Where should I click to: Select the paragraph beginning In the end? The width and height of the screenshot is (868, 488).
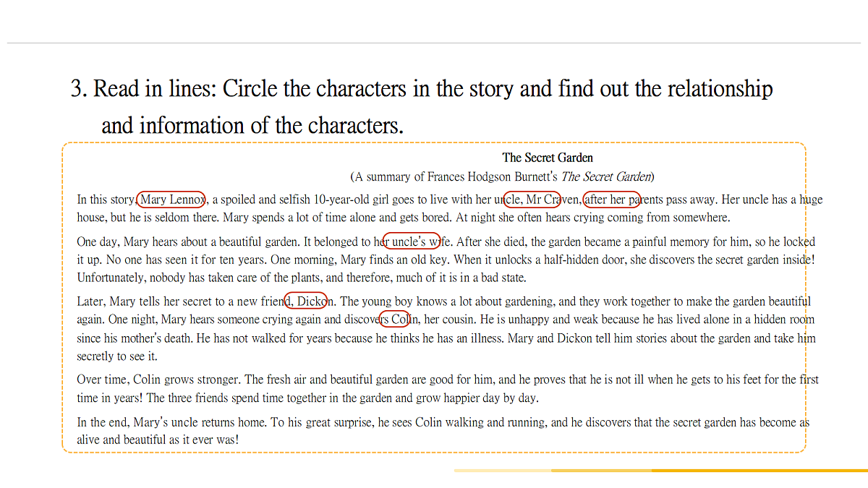tap(443, 431)
